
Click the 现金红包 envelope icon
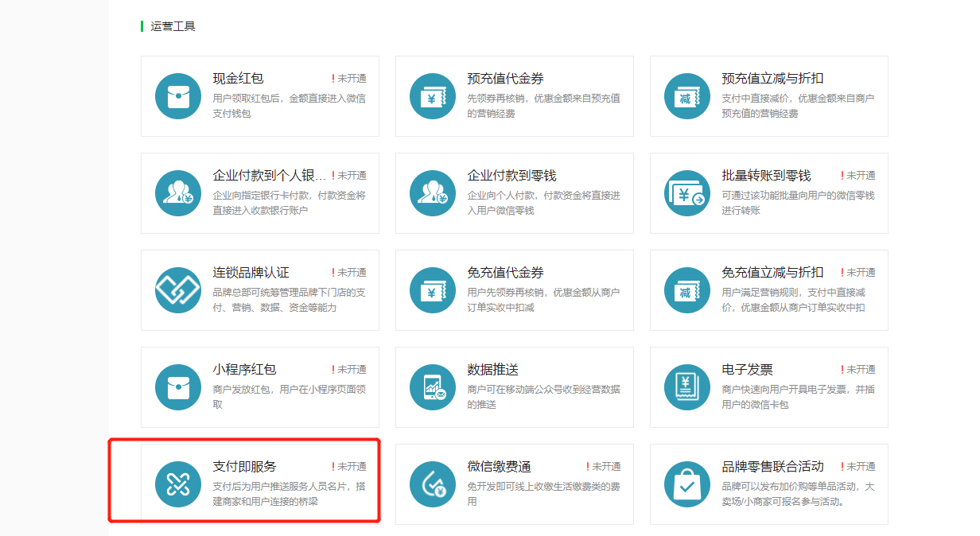(178, 96)
